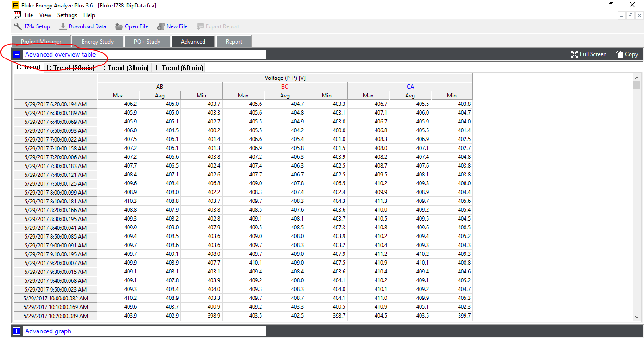The image size is (644, 338).
Task: Open the 174x Setup wrench tool
Action: pyautogui.click(x=18, y=26)
